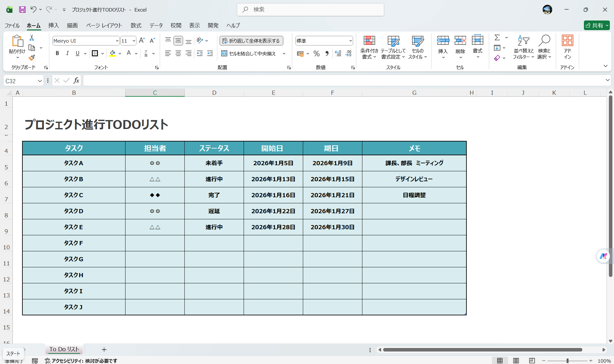
Task: Open the 検索と選択 find and select tool
Action: [x=544, y=47]
